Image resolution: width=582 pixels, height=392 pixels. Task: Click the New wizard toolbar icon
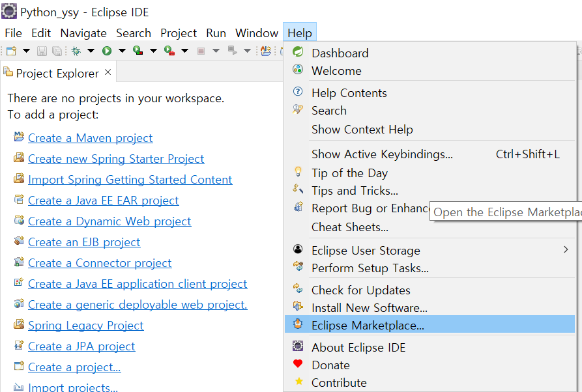point(12,51)
